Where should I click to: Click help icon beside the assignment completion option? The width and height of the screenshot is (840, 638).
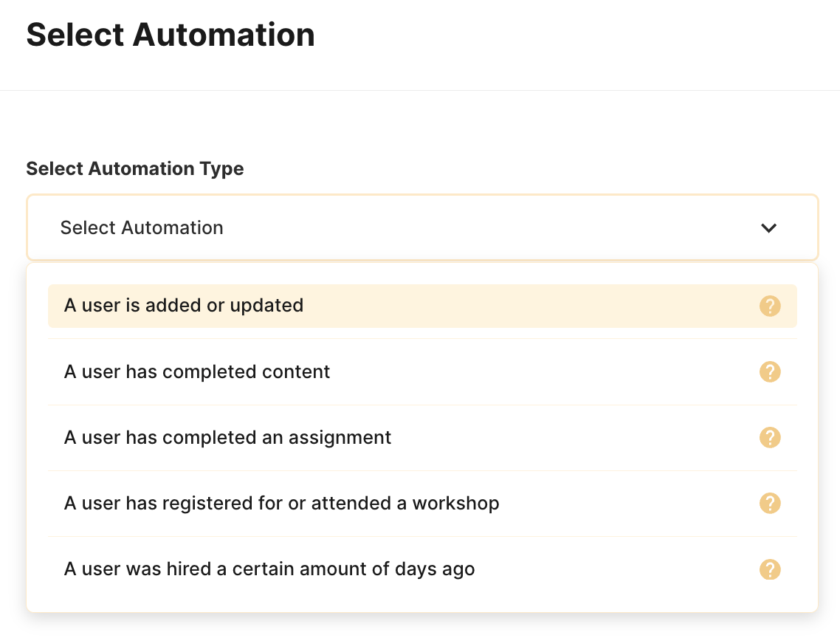point(770,438)
